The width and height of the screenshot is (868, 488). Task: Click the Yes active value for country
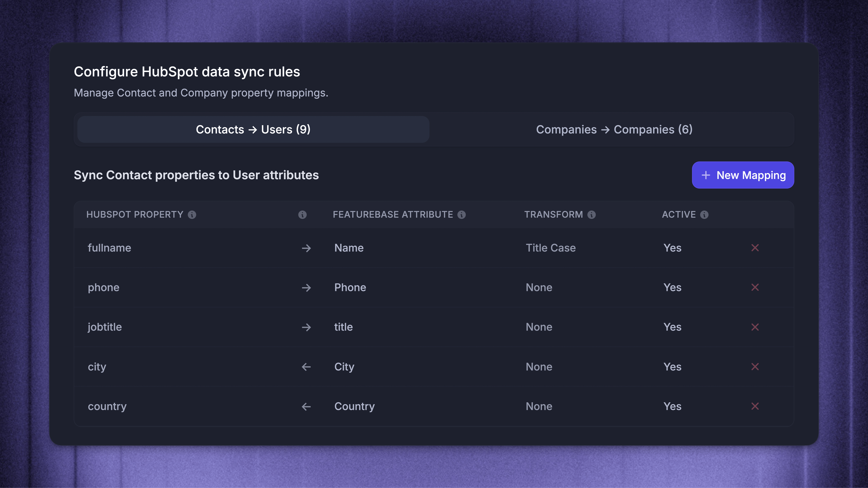coord(673,407)
